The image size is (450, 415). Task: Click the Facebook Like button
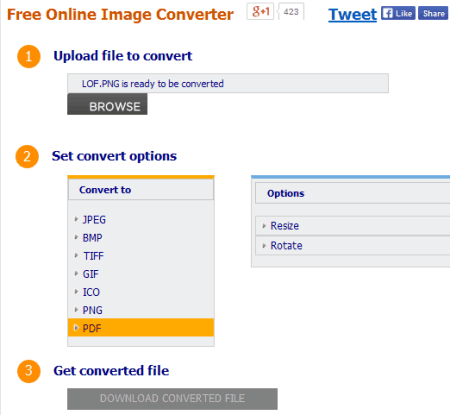398,13
